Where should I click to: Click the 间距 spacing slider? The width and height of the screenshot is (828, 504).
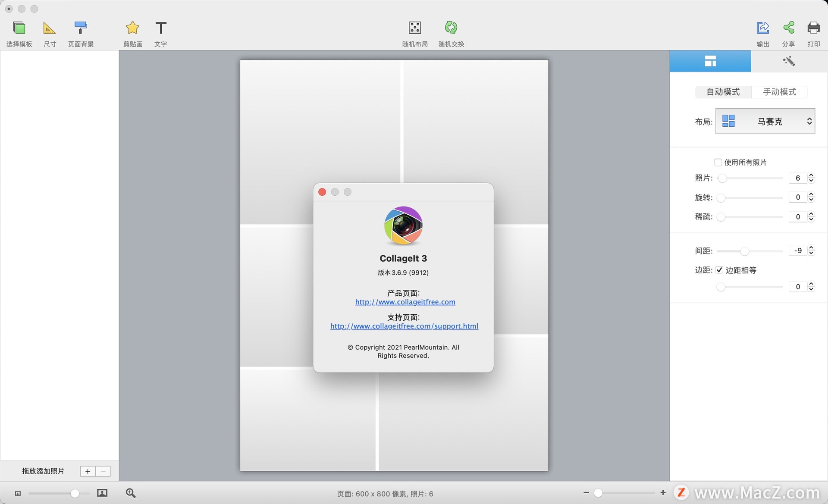pos(750,251)
